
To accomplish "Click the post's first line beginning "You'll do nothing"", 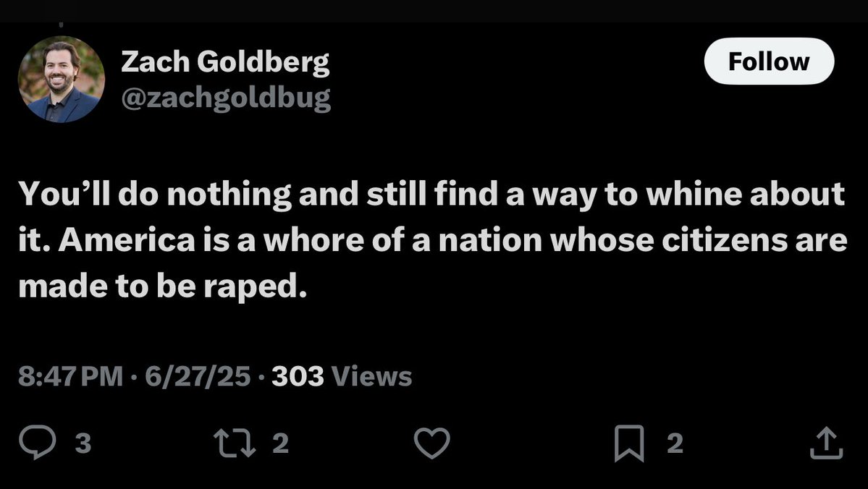I will 431,194.
